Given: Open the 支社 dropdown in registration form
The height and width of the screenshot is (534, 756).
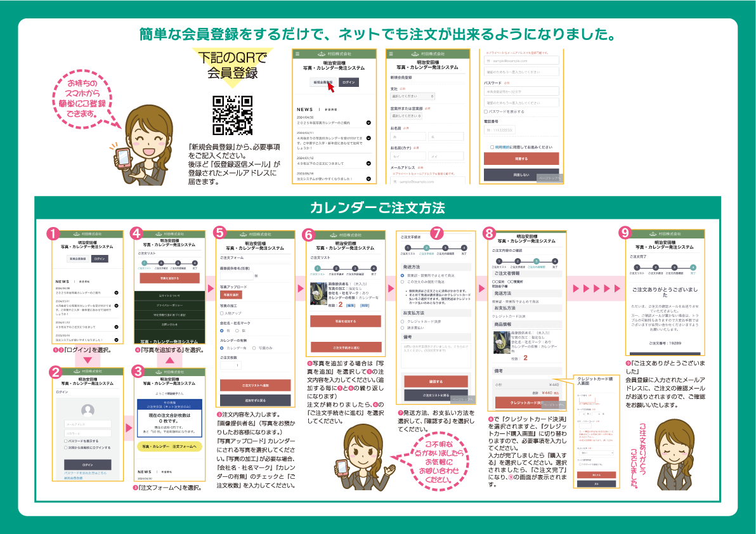Looking at the screenshot, I should 412,96.
